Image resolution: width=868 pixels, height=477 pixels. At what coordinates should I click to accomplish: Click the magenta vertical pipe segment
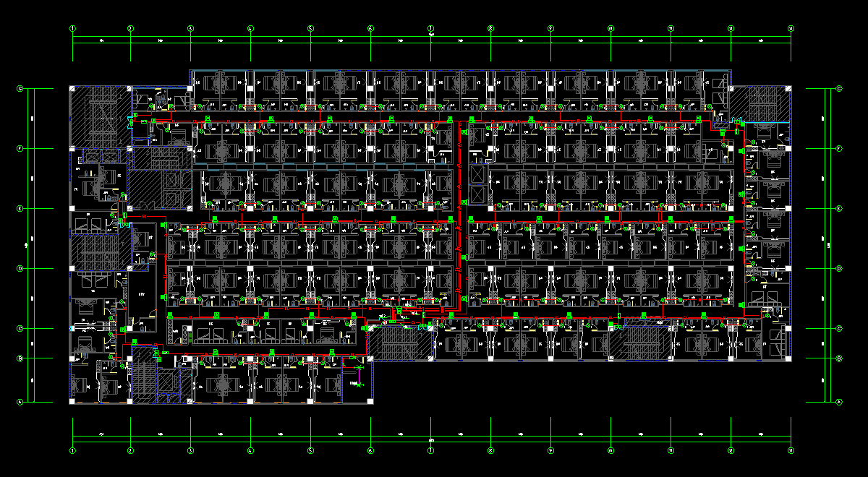coord(359,374)
